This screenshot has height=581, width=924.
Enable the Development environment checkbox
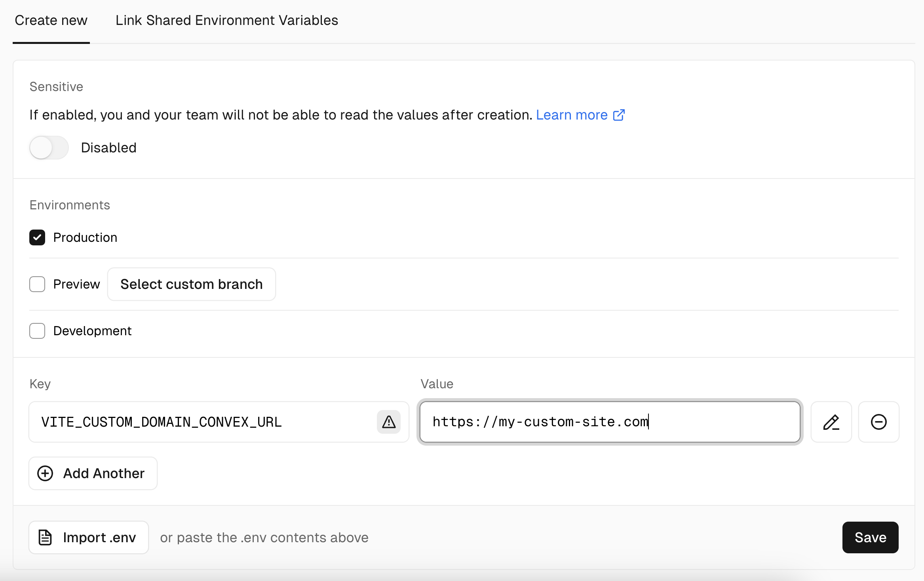pos(37,330)
